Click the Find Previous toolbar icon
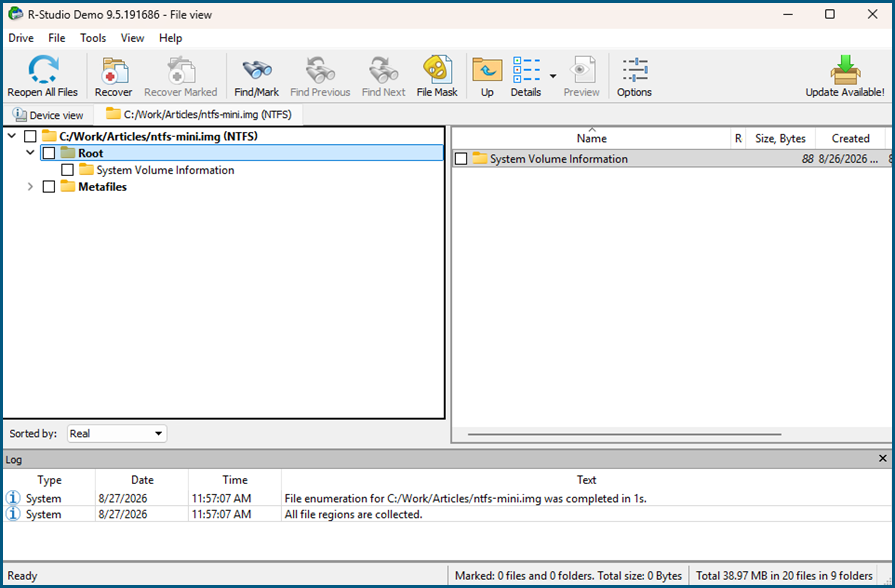Screen dimensions: 895x588 coord(320,70)
